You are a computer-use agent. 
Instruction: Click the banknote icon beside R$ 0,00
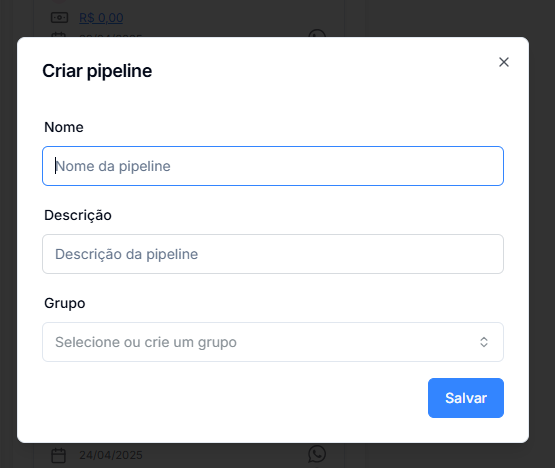pos(59,17)
